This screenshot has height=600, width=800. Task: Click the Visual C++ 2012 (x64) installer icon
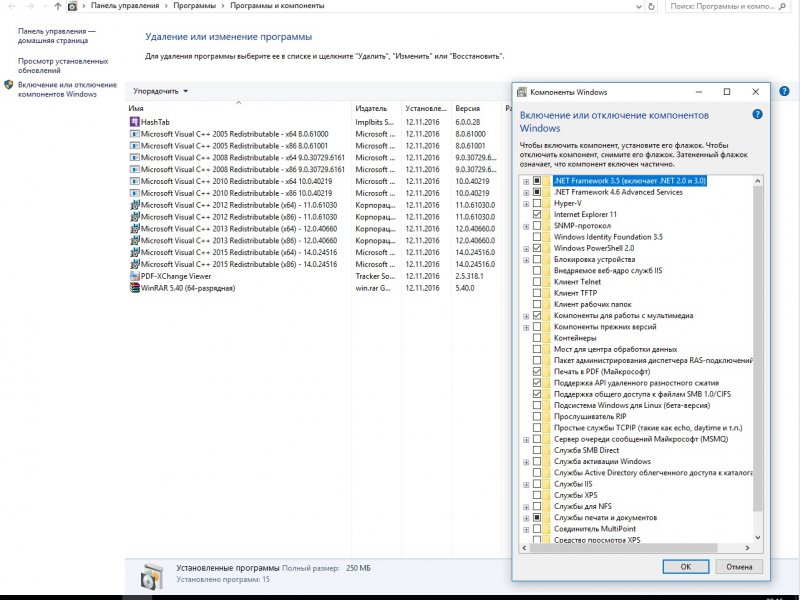pos(134,205)
